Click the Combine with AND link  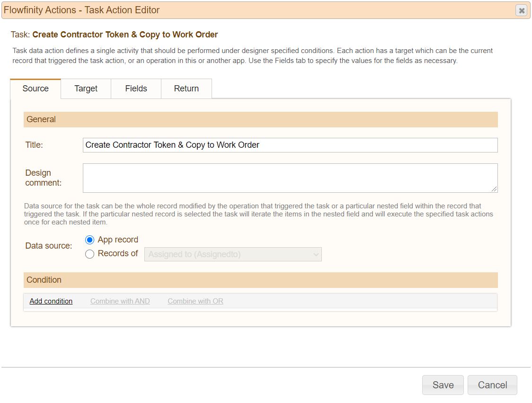(120, 301)
